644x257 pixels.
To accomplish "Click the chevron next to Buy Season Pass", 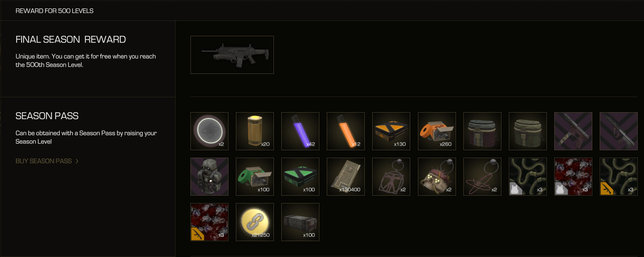I will [x=77, y=161].
